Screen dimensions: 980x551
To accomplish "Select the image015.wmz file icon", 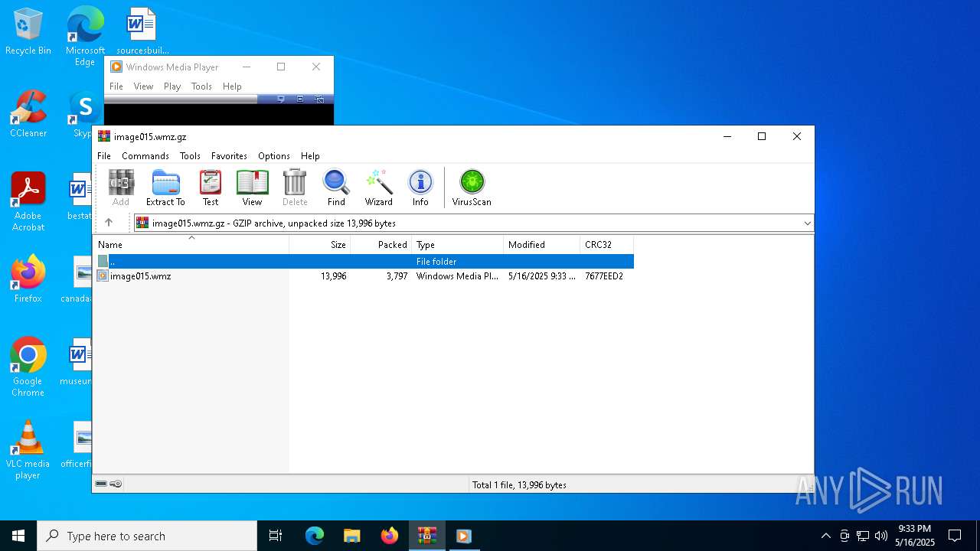I will [x=103, y=276].
